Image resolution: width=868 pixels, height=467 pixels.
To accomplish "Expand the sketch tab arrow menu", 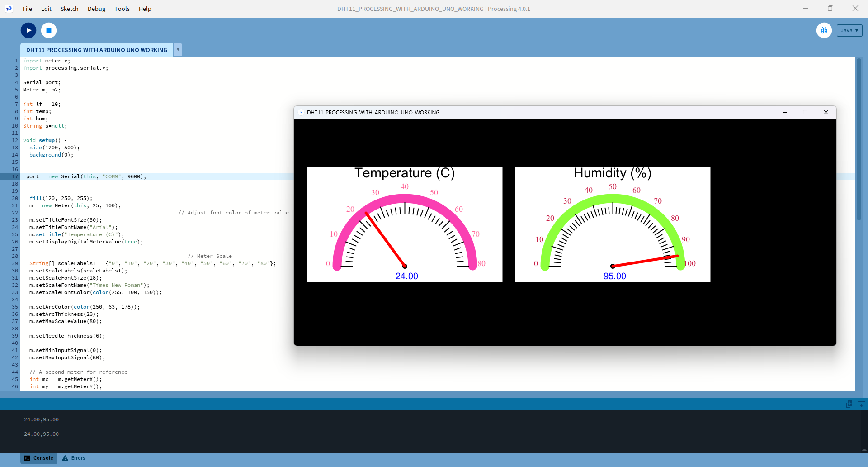I will coord(178,50).
